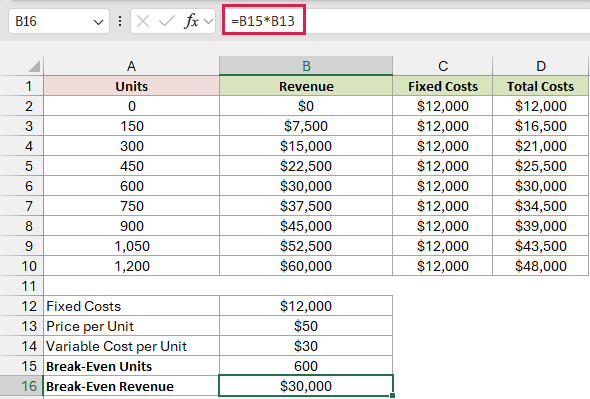Screen dimensions: 590x399
Task: Select the revenue cell $22,500
Action: pyautogui.click(x=306, y=166)
